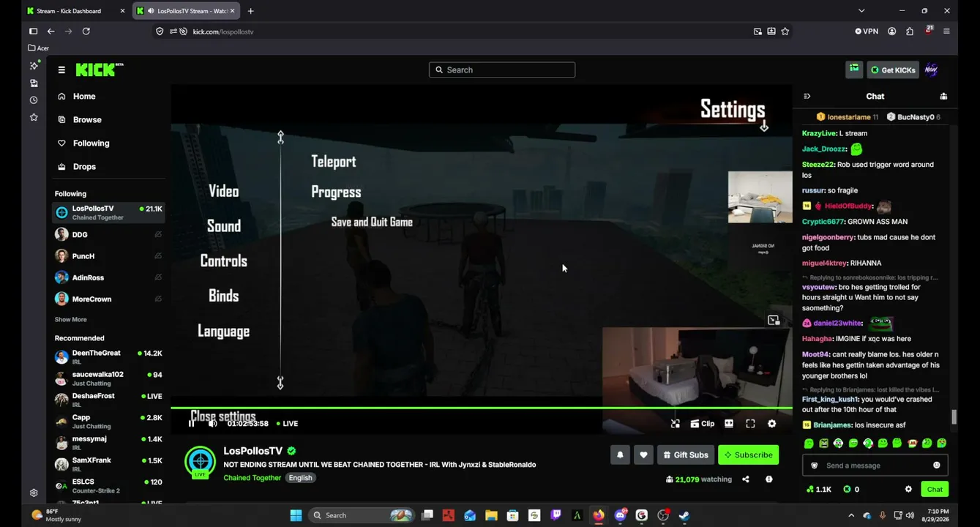Viewport: 980px width, 527px height.
Task: Open Steam from the taskbar
Action: coord(684,515)
